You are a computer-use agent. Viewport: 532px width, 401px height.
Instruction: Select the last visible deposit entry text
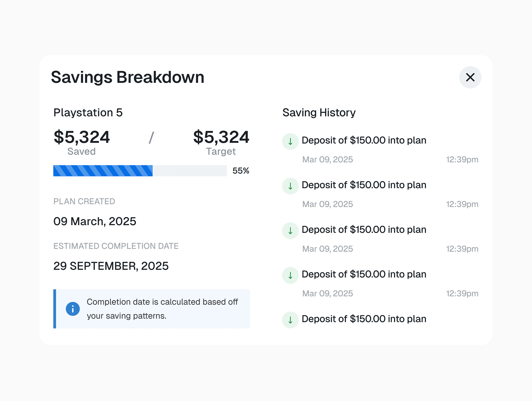click(364, 319)
